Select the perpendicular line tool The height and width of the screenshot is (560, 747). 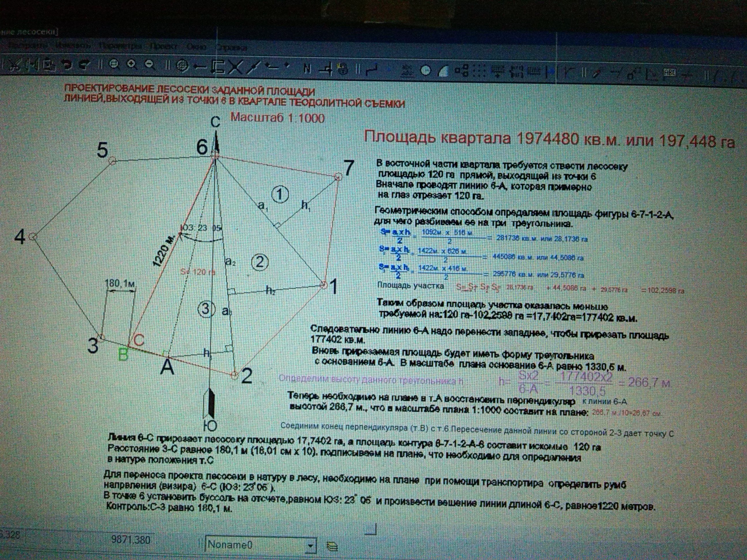pos(326,69)
